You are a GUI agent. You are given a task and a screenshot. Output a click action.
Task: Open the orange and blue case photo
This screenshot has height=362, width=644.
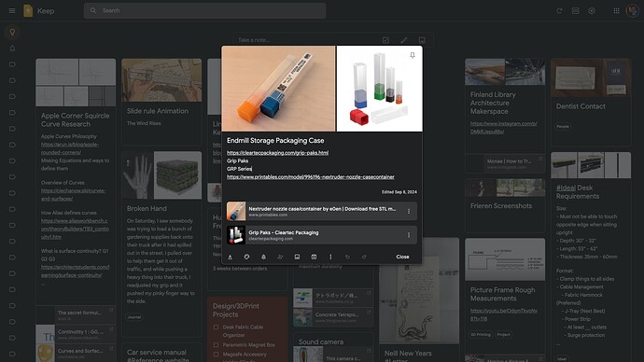pyautogui.click(x=278, y=89)
